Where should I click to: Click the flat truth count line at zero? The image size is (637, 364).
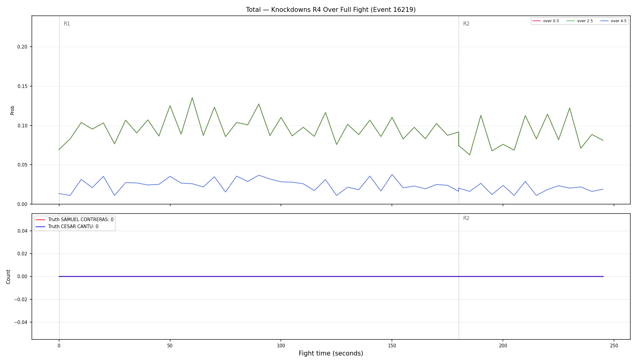click(331, 276)
